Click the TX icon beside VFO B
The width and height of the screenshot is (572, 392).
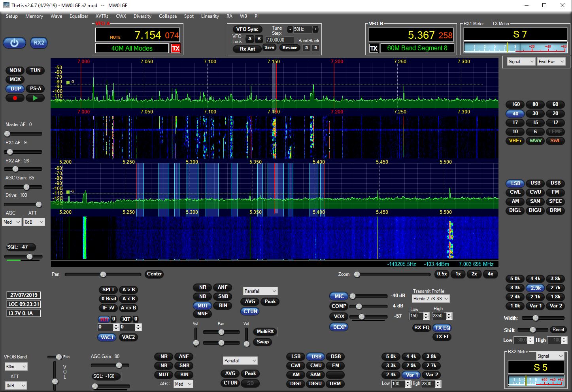point(374,48)
